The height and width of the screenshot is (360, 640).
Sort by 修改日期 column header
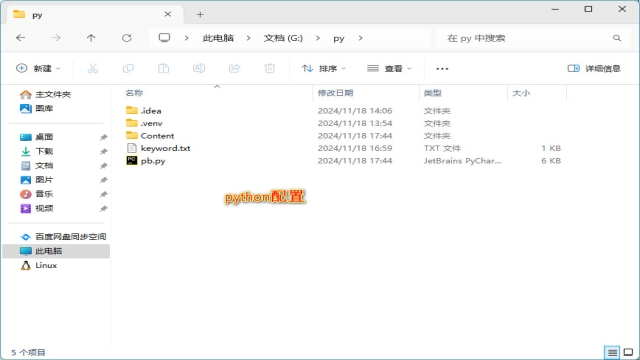point(335,93)
